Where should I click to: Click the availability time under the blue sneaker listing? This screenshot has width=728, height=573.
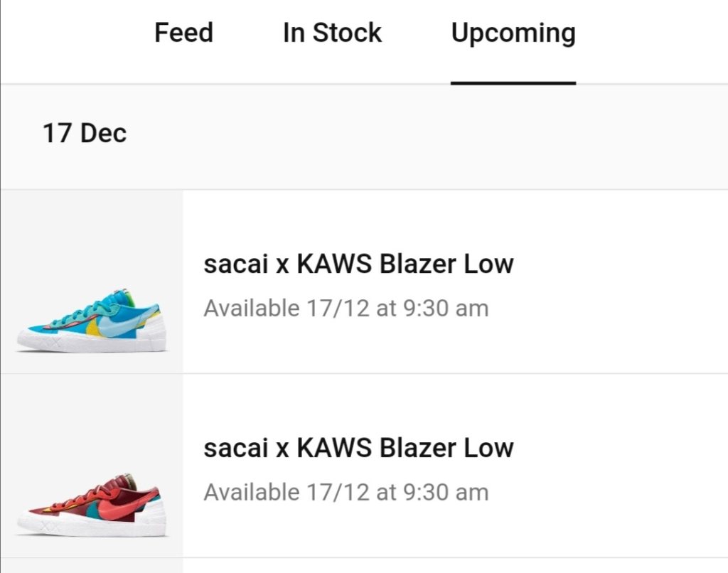point(346,309)
